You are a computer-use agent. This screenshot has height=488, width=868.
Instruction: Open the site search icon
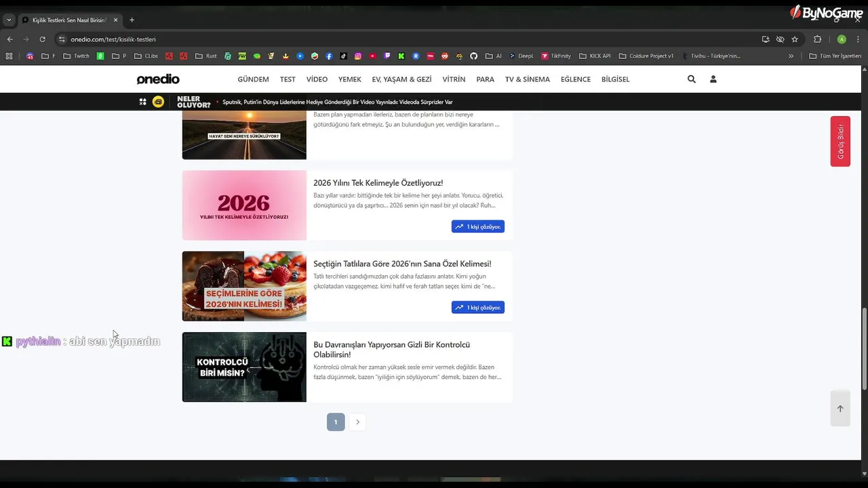point(692,79)
